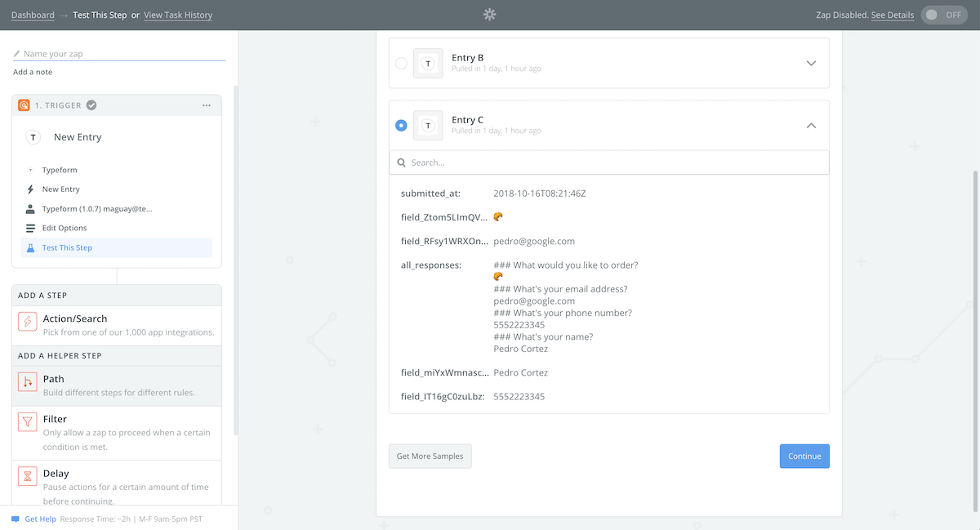Click the Entry C title text

pos(468,120)
